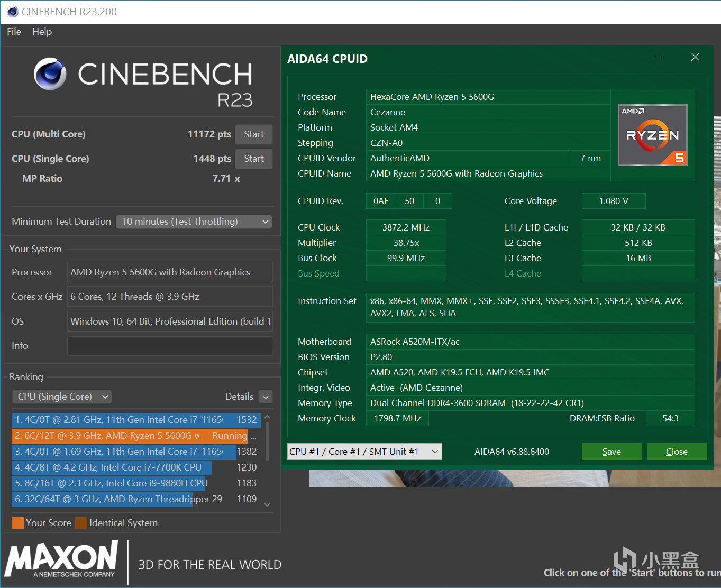Select the Ryzen Threadripper ranking row
721x588 pixels.
coord(136,499)
